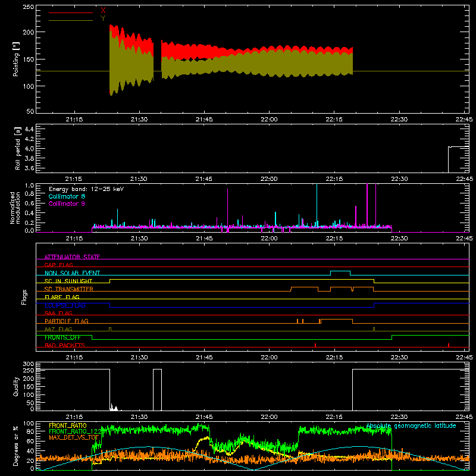Viewport: 476px width, 476px height.
Task: Click the FRONTS_OFF flag label
Action: point(62,337)
